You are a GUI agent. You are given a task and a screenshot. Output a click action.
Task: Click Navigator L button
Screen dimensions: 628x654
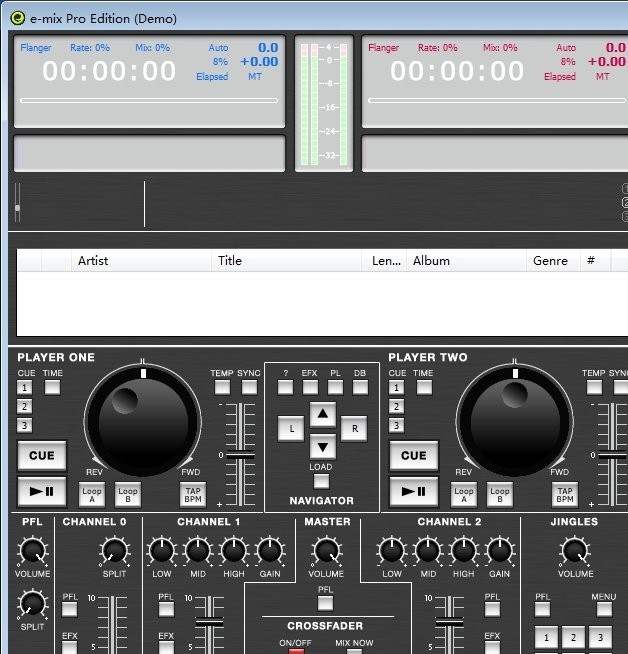(x=291, y=429)
